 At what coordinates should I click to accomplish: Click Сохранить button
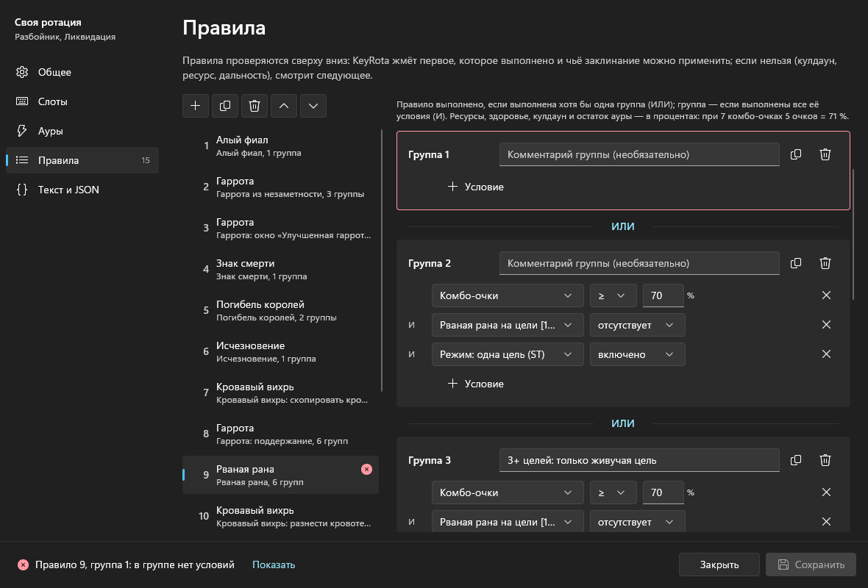click(x=811, y=564)
